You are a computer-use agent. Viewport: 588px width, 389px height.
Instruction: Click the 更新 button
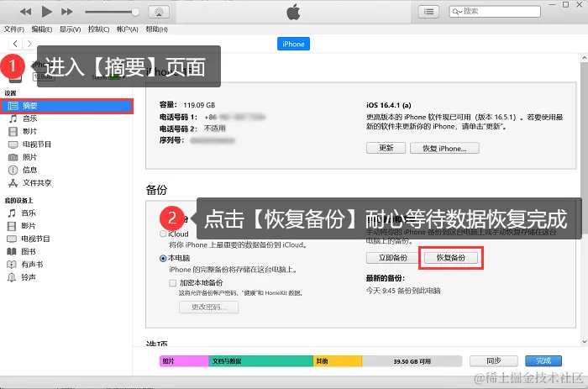(x=386, y=148)
